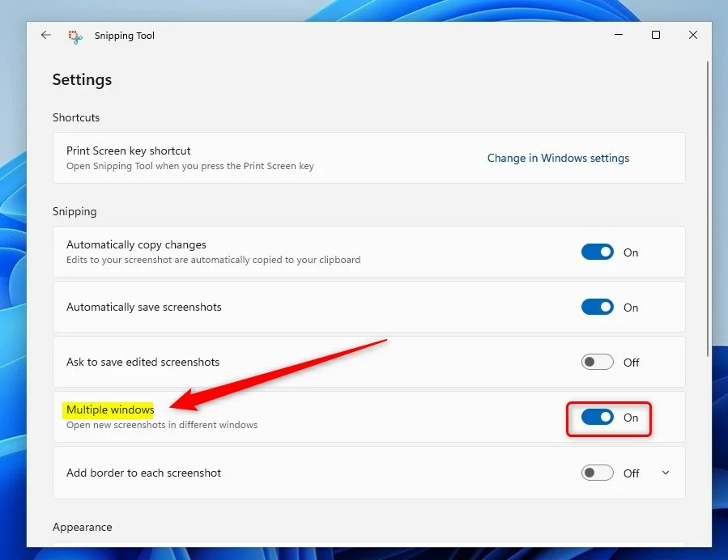The height and width of the screenshot is (560, 728).
Task: Turn on Add border to each screenshot
Action: tap(597, 473)
